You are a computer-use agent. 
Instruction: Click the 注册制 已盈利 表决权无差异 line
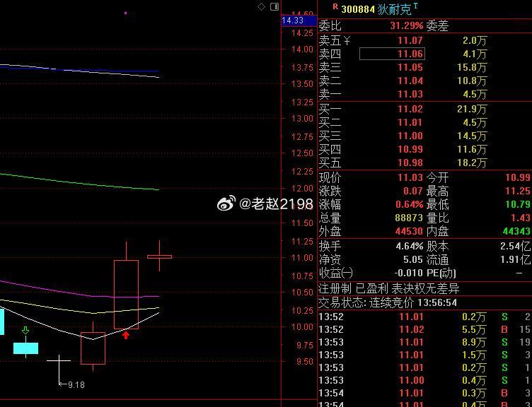pyautogui.click(x=388, y=289)
